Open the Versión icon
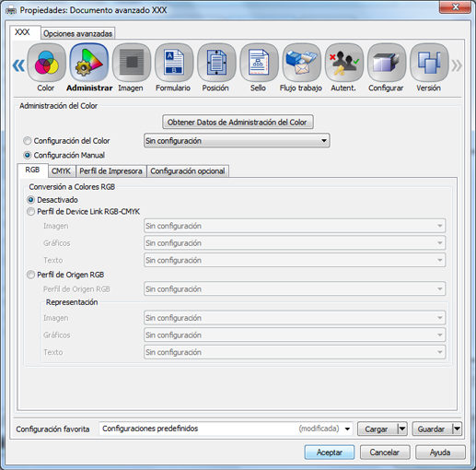476x470 pixels. pos(429,63)
